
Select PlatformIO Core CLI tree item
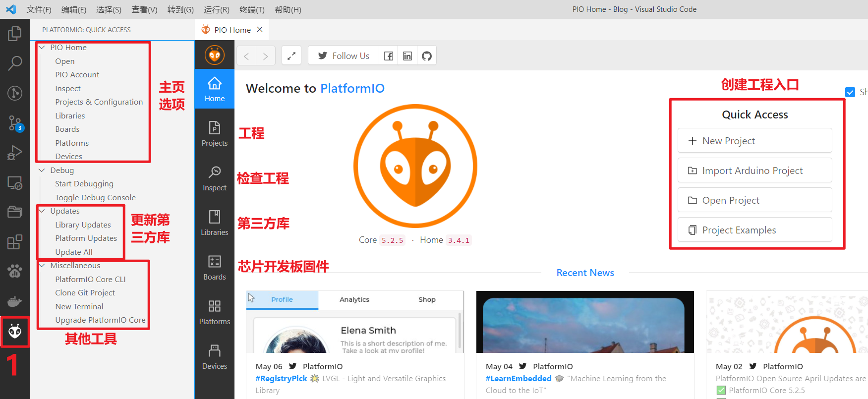pyautogui.click(x=91, y=280)
